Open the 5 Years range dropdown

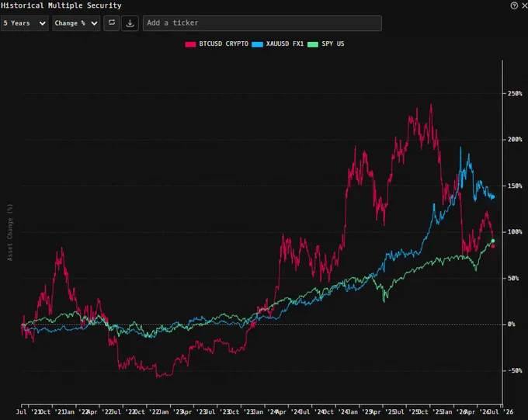pyautogui.click(x=25, y=23)
